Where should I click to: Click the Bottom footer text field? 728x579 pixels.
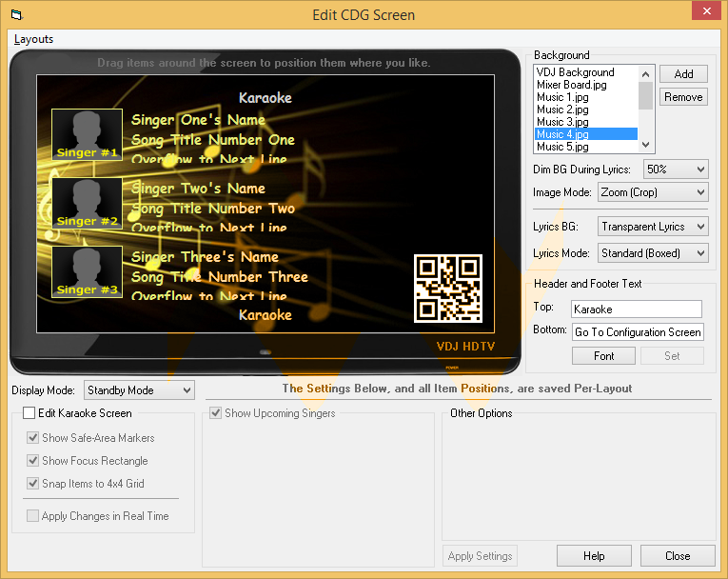point(638,331)
